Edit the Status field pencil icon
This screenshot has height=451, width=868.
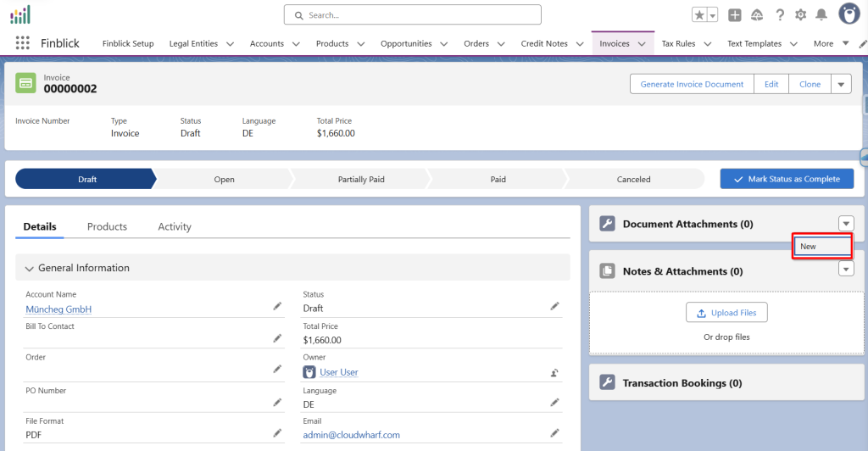[x=554, y=306]
